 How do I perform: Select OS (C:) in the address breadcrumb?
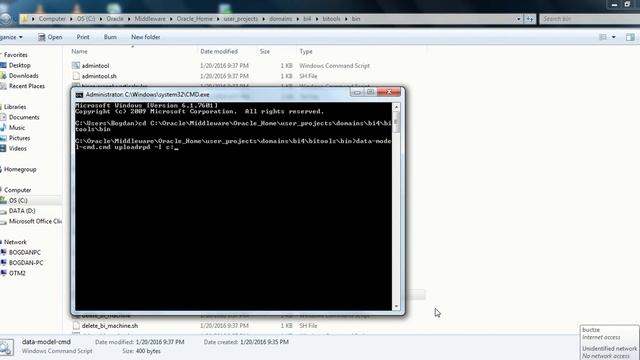point(86,19)
